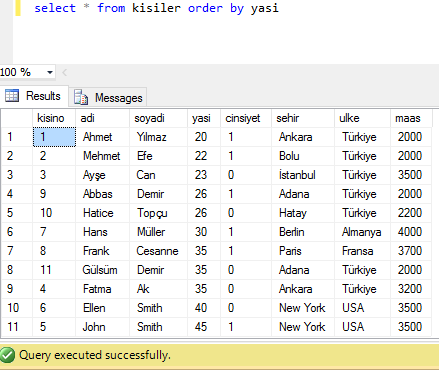Image resolution: width=439 pixels, height=370 pixels.
Task: Click the cell containing Gülsüm
Action: [102, 270]
